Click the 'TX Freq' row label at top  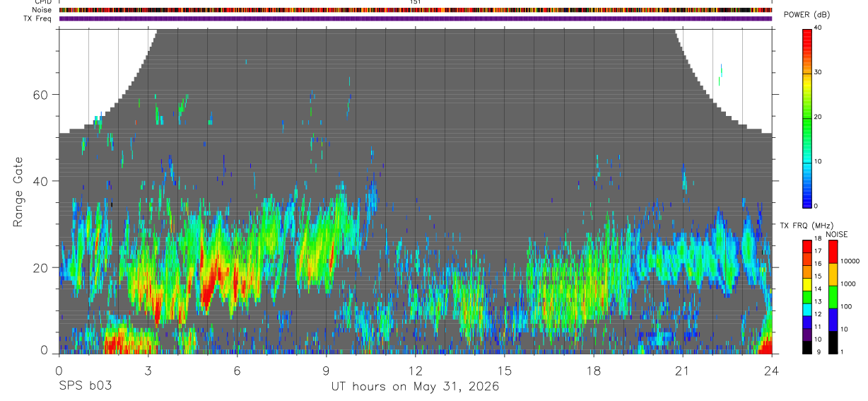click(37, 18)
